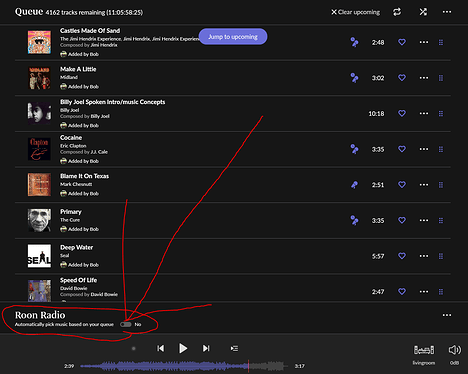468x374 pixels.
Task: Open Blame It On Texas cover thumbnail
Action: (39, 185)
